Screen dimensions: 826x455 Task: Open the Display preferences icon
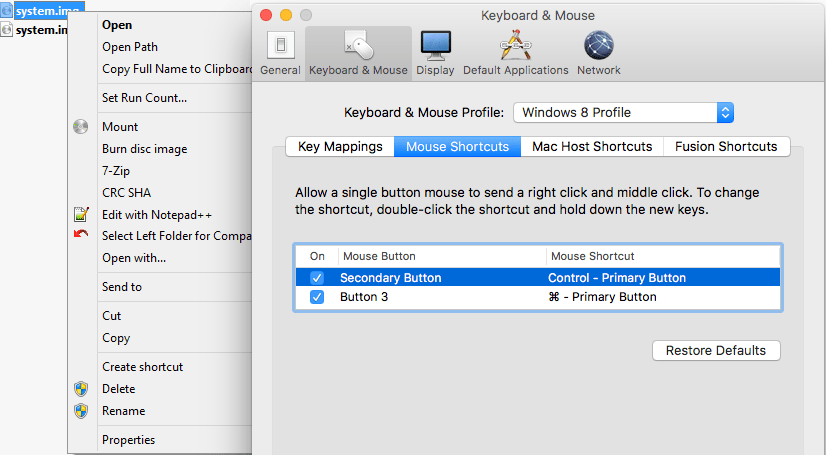[x=435, y=46]
